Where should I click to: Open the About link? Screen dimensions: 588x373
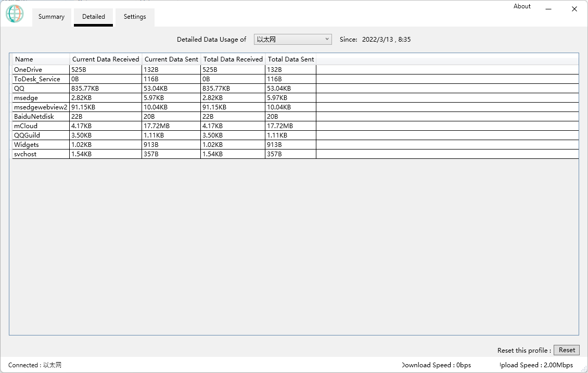tap(522, 6)
